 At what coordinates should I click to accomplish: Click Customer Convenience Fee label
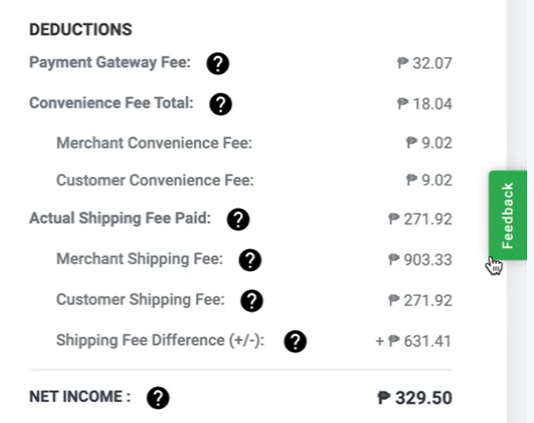155,180
